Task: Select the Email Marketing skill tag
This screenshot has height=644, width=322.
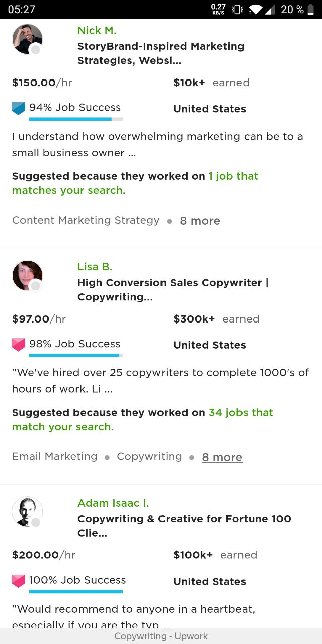Action: 55,456
